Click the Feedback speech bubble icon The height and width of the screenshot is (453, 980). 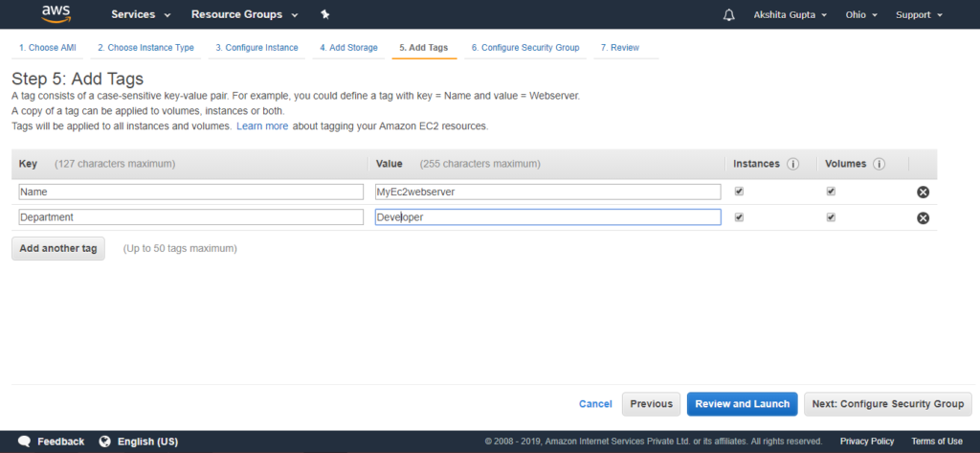24,442
